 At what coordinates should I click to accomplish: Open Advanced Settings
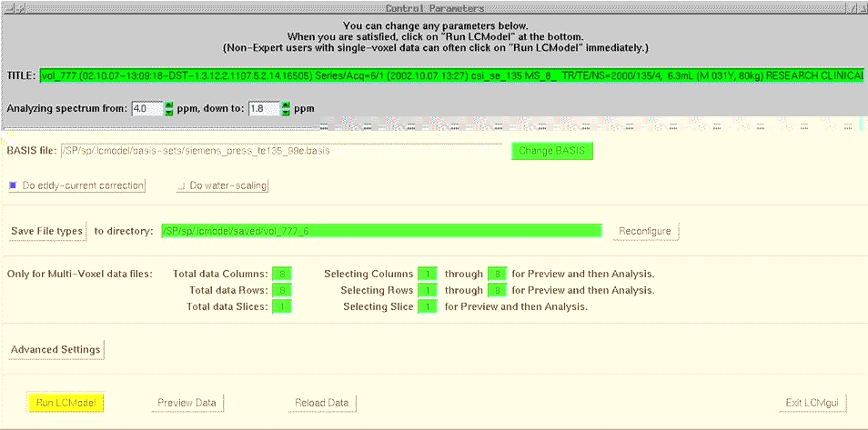click(x=56, y=349)
